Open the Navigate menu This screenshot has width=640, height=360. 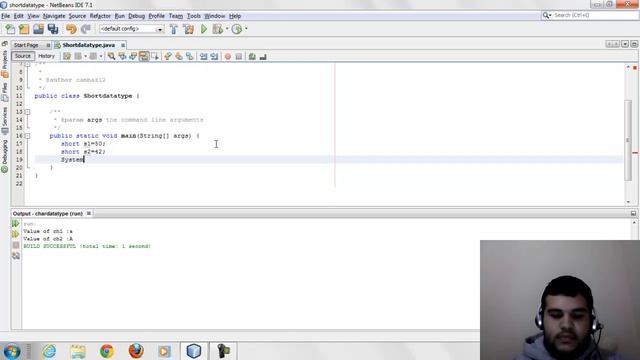coord(54,16)
